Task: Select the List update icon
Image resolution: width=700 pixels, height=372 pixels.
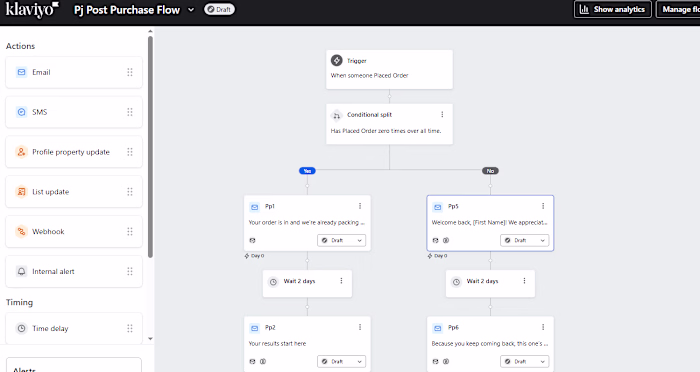Action: click(21, 192)
